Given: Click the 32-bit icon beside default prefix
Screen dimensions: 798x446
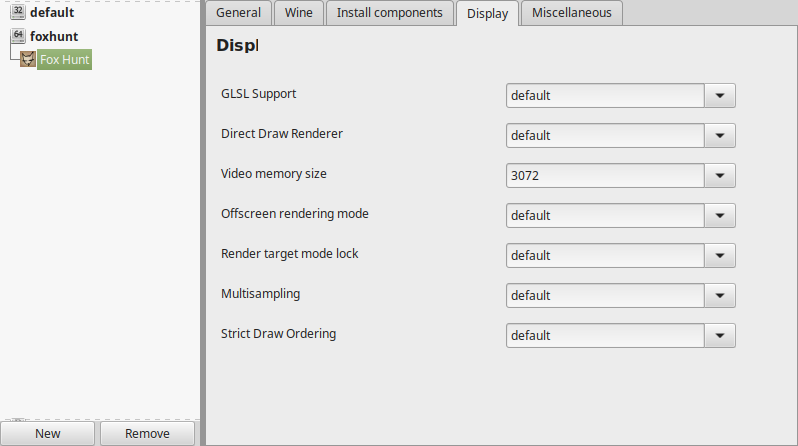Looking at the screenshot, I should tap(18, 11).
